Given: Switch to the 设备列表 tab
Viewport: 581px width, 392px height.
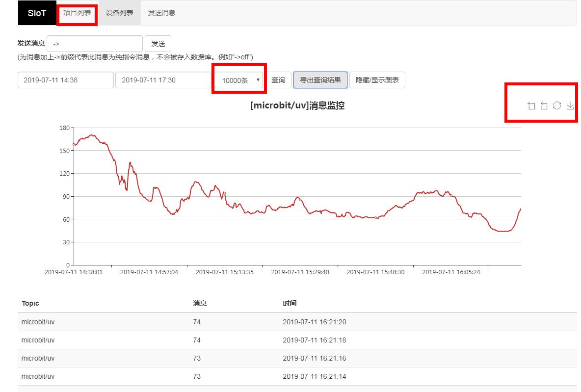Looking at the screenshot, I should [119, 13].
